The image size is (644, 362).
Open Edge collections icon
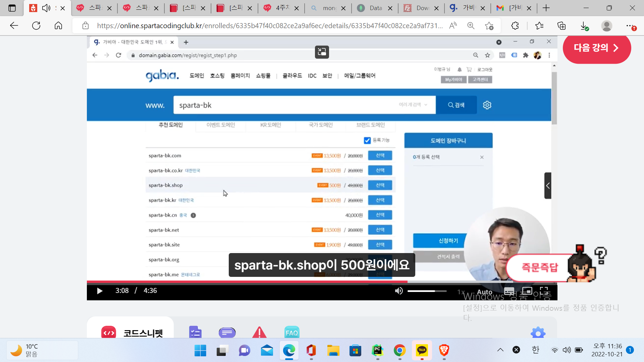(561, 25)
